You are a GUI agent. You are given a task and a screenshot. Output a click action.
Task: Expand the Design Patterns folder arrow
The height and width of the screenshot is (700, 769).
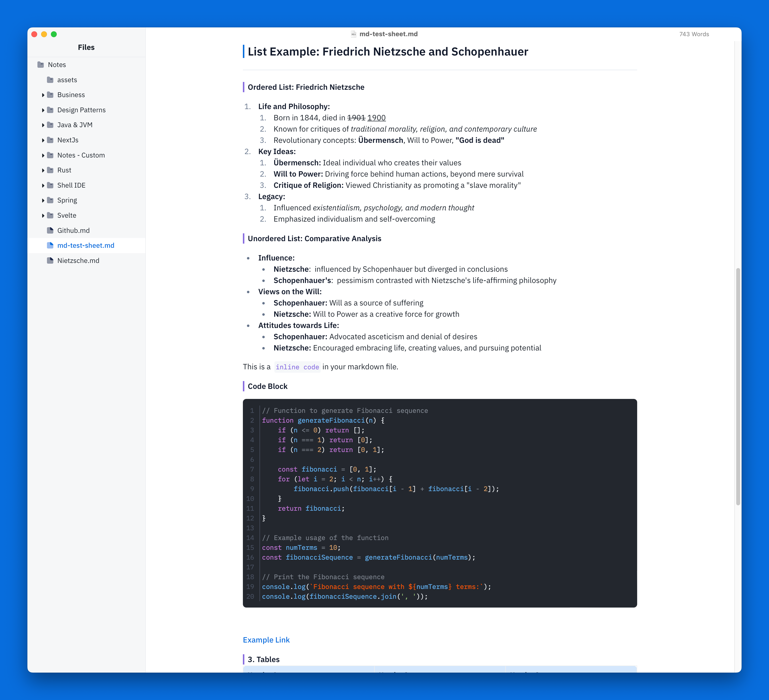click(x=43, y=110)
